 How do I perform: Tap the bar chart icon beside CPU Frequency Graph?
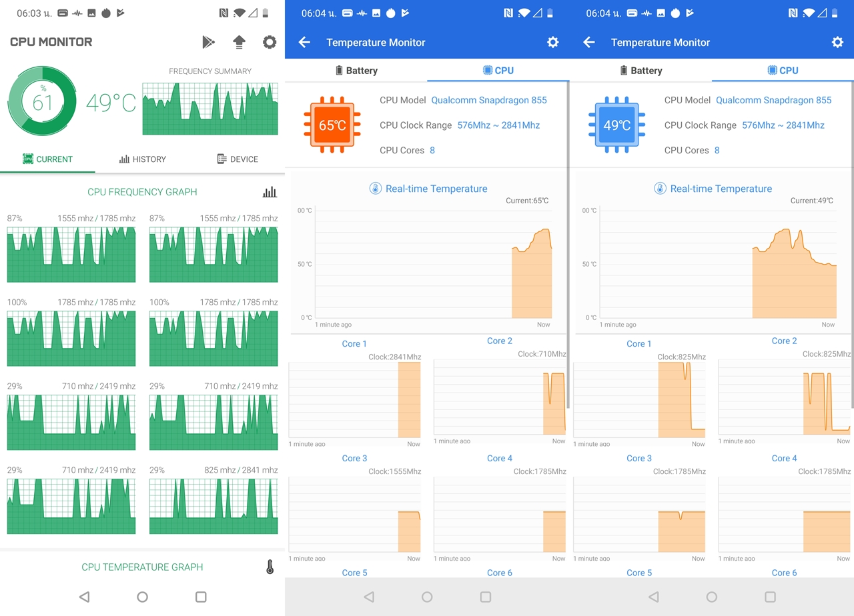tap(270, 192)
